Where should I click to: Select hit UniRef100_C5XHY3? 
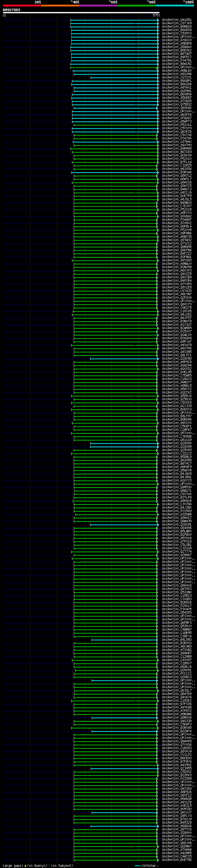click(176, 33)
